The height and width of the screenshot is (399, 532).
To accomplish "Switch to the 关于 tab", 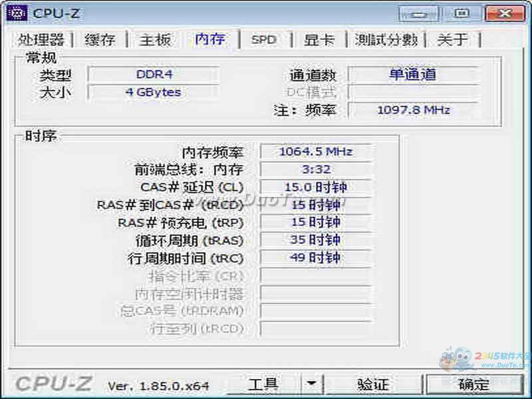I will click(x=453, y=40).
